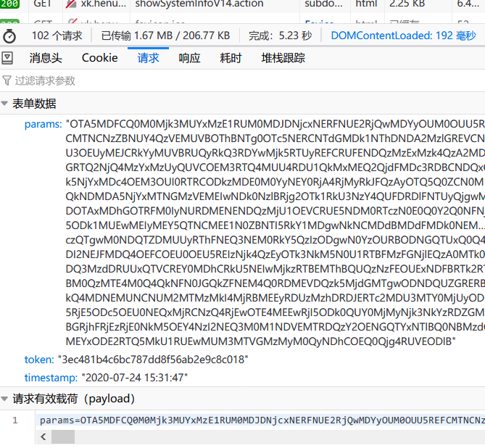Click the params form field name
This screenshot has height=448, width=485.
43,124
